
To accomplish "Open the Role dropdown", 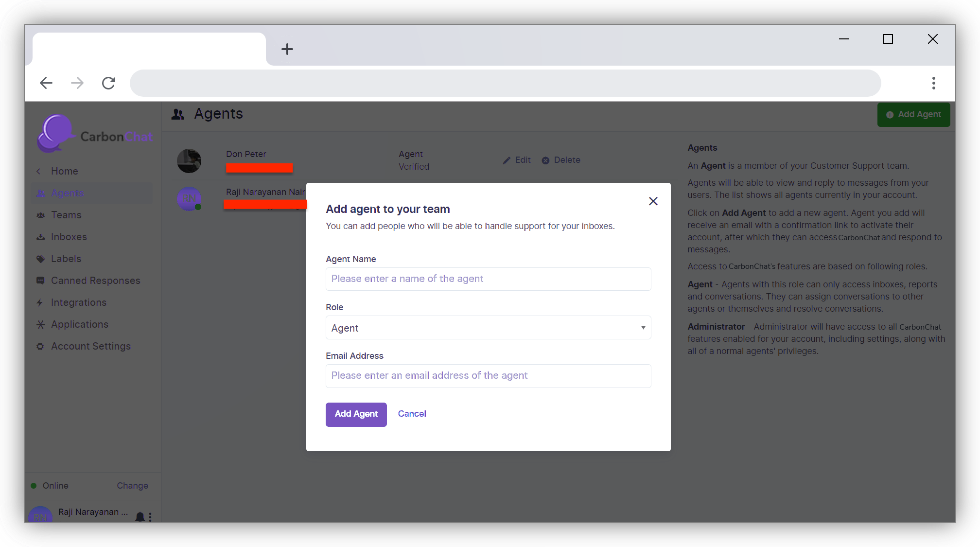I will 488,328.
